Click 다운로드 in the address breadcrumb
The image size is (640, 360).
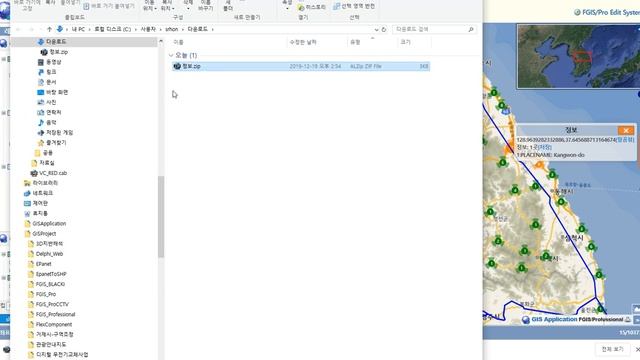point(198,29)
